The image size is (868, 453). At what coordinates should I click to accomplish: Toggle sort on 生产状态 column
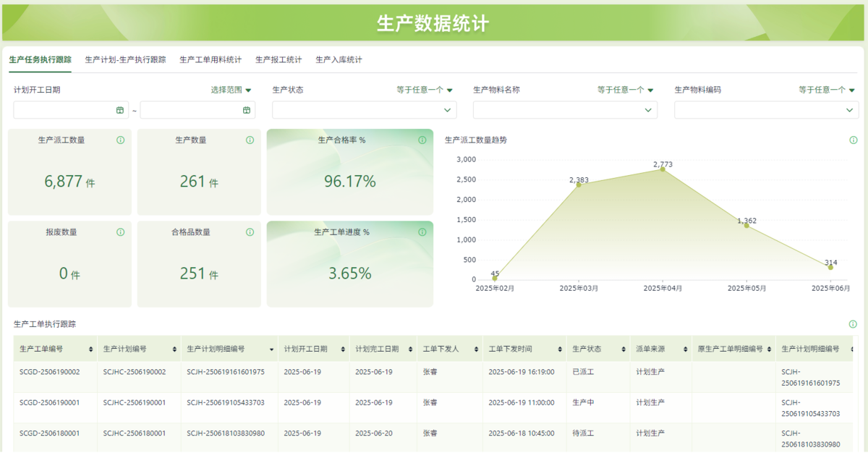click(x=623, y=350)
